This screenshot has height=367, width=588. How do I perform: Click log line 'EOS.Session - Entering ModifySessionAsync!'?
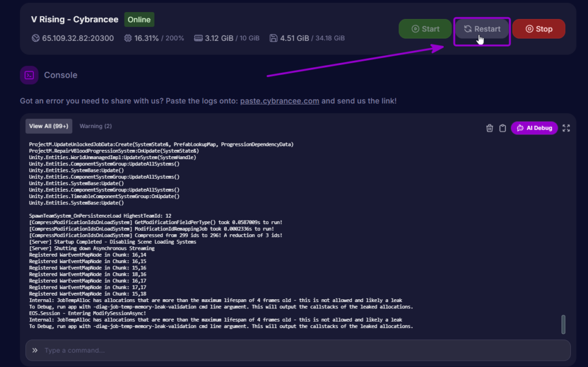[x=88, y=314]
